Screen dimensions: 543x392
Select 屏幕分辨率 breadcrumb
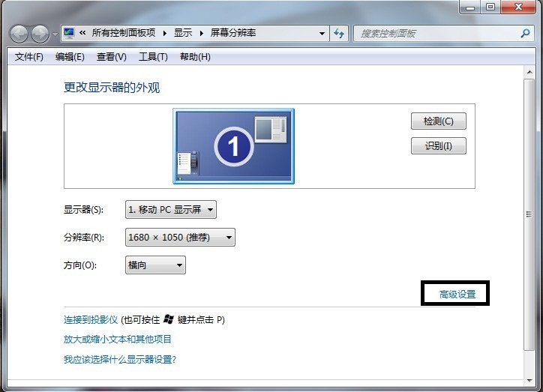point(233,33)
